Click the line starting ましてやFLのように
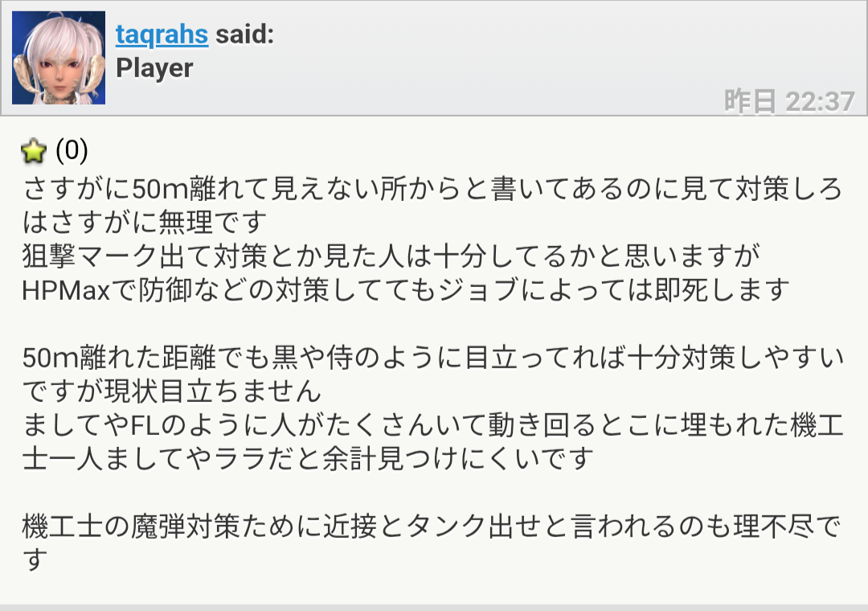The width and height of the screenshot is (868, 611). [433, 425]
